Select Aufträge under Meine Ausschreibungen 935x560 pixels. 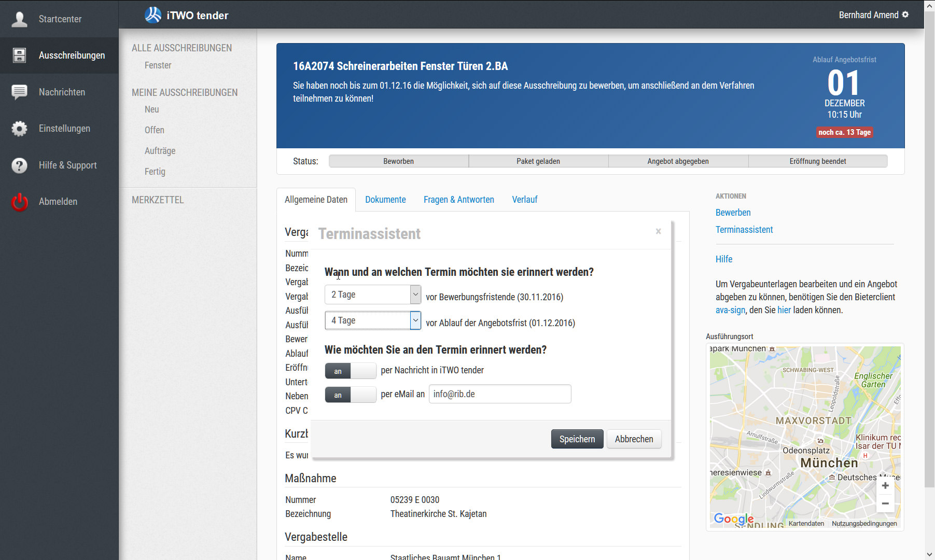pyautogui.click(x=160, y=151)
